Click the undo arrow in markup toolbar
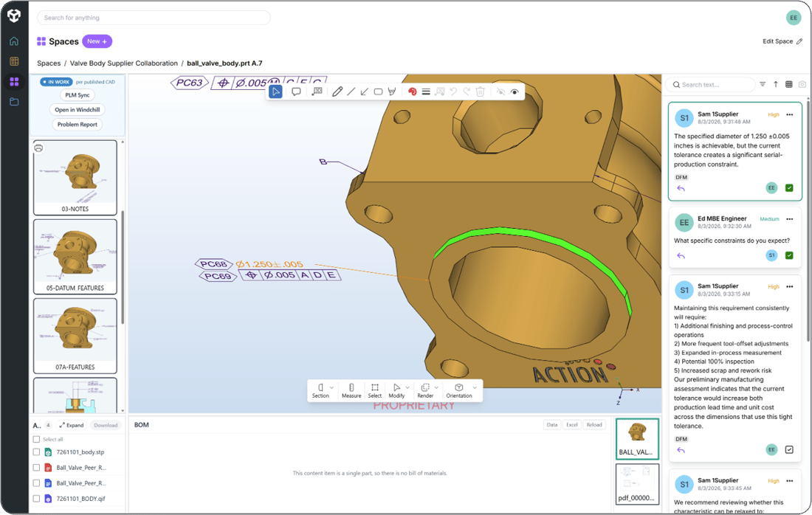 tap(453, 91)
